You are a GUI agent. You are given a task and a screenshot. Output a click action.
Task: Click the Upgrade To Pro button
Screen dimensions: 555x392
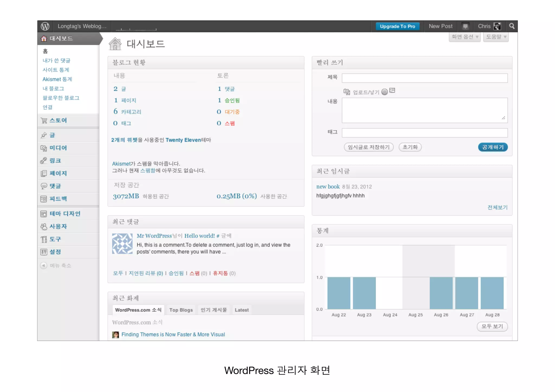[397, 26]
